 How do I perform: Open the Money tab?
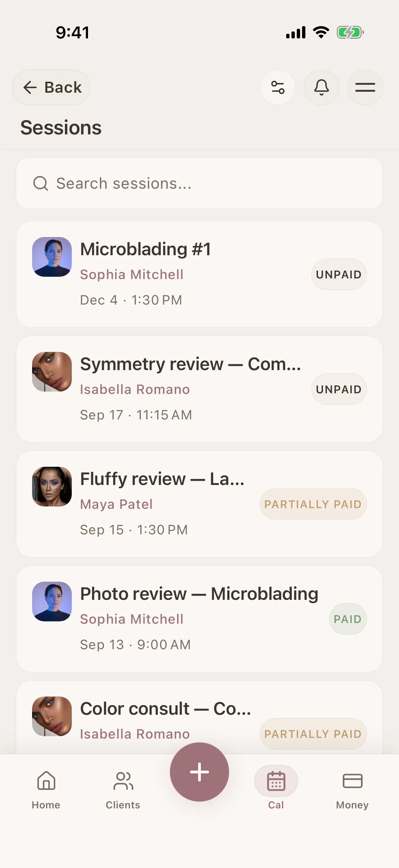click(352, 790)
